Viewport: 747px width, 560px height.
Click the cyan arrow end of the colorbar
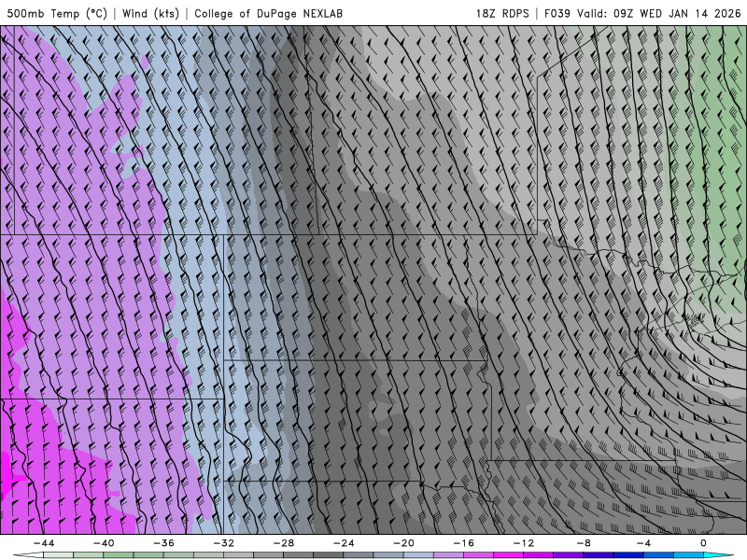coord(718,555)
